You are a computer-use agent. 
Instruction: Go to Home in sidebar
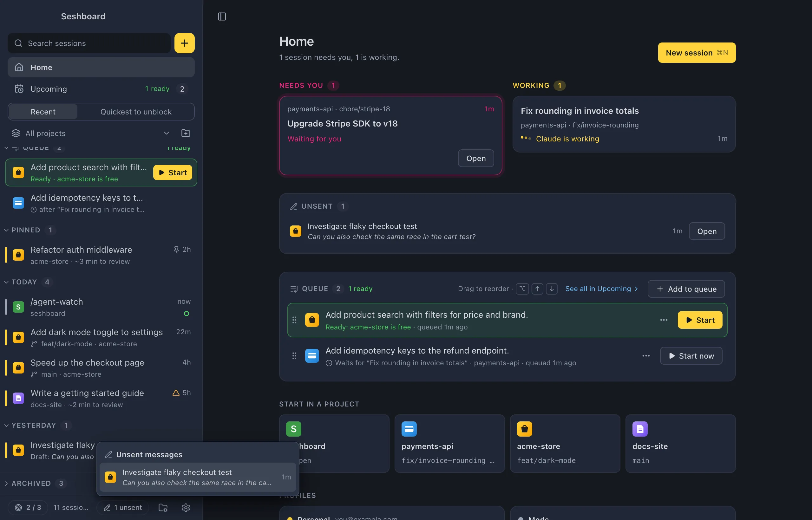(x=101, y=67)
